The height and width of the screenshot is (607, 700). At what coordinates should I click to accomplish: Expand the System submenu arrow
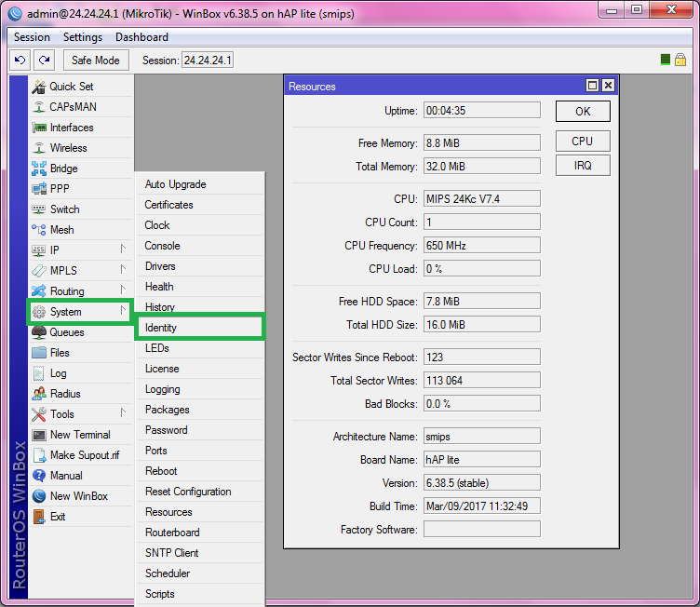123,311
